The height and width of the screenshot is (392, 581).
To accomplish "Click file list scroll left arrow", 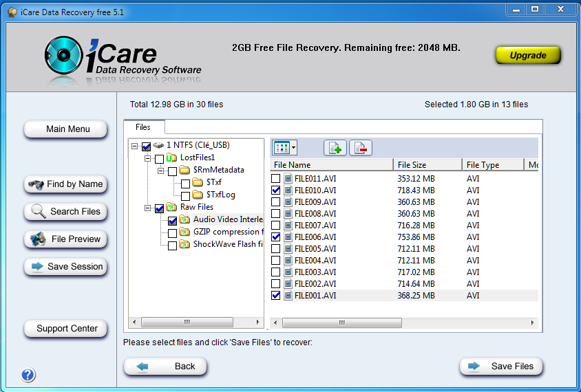I will tap(275, 323).
